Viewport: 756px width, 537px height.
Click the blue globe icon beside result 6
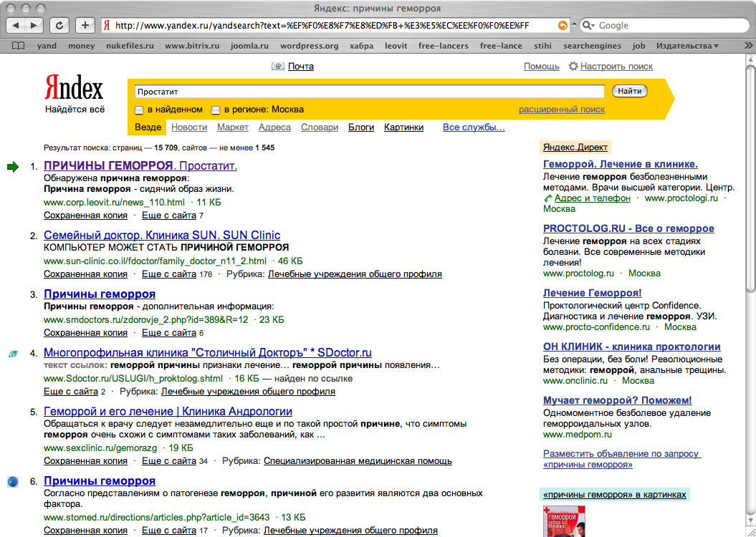(x=13, y=481)
